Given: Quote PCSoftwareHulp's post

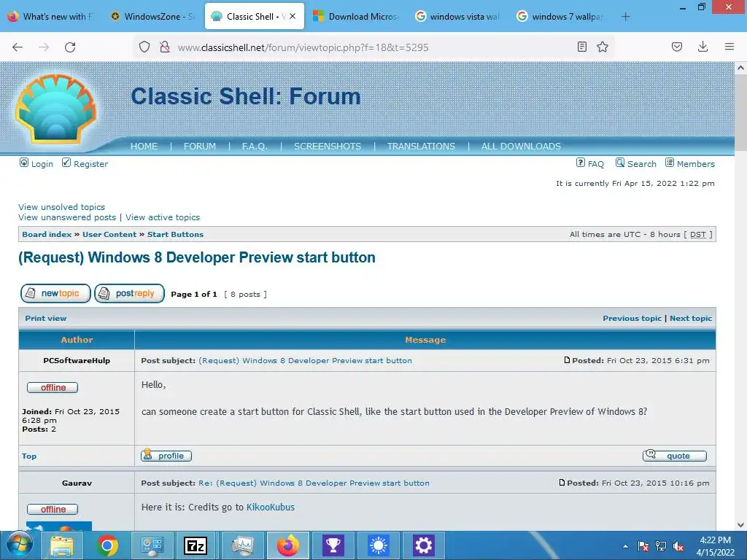Looking at the screenshot, I should coord(675,455).
